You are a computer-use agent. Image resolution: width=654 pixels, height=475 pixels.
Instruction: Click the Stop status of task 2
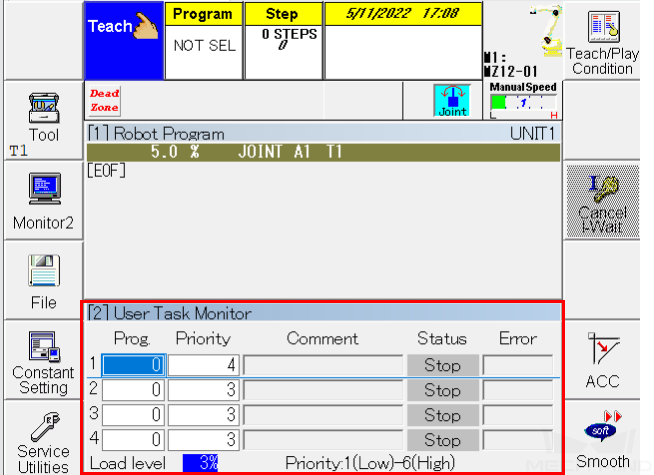pyautogui.click(x=443, y=390)
